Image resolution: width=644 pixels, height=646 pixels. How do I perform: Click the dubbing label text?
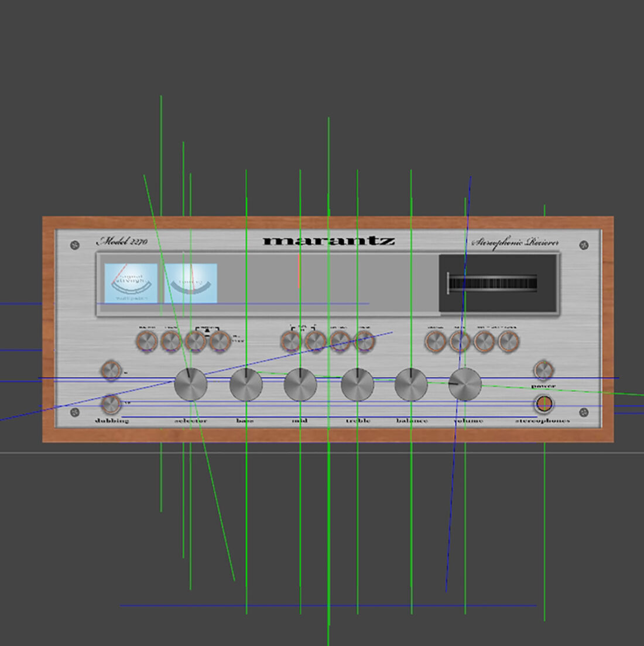click(x=112, y=421)
